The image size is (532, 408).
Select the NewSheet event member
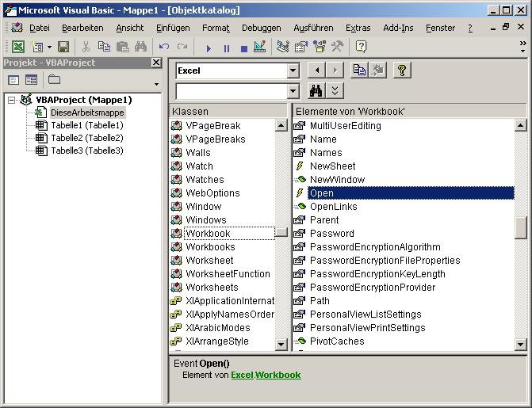[x=332, y=166]
